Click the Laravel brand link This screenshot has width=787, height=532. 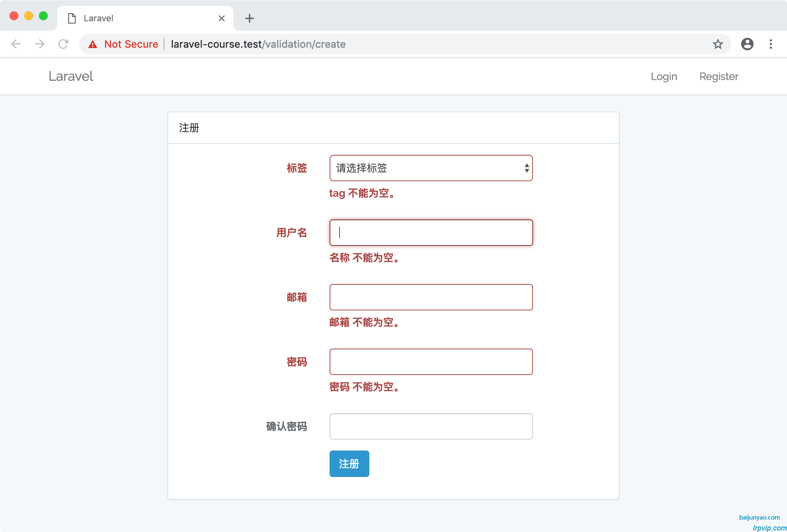[x=71, y=76]
